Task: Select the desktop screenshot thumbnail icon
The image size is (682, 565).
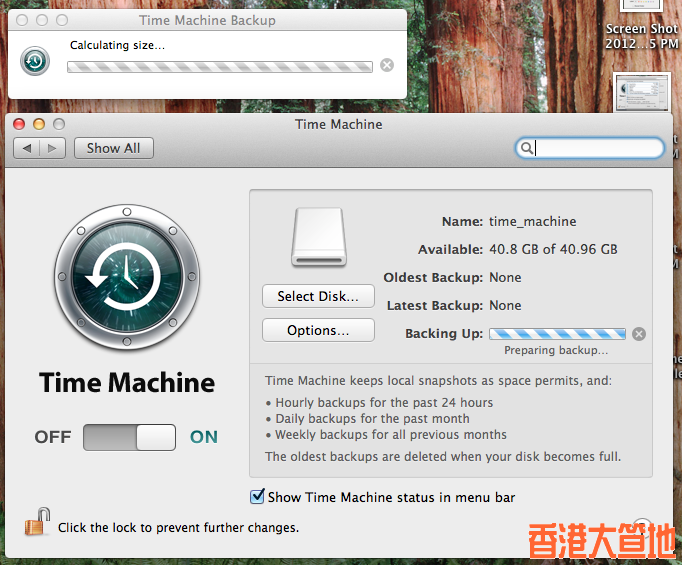Action: tap(642, 92)
